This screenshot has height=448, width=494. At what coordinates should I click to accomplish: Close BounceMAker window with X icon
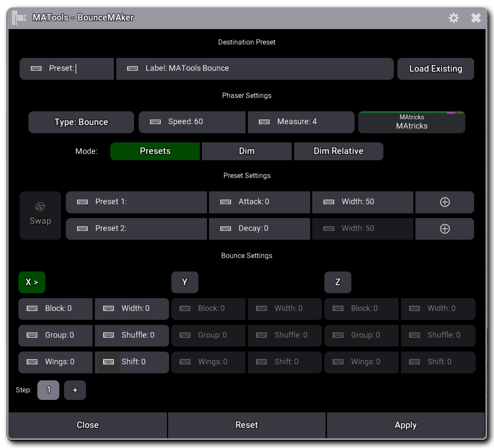[476, 18]
